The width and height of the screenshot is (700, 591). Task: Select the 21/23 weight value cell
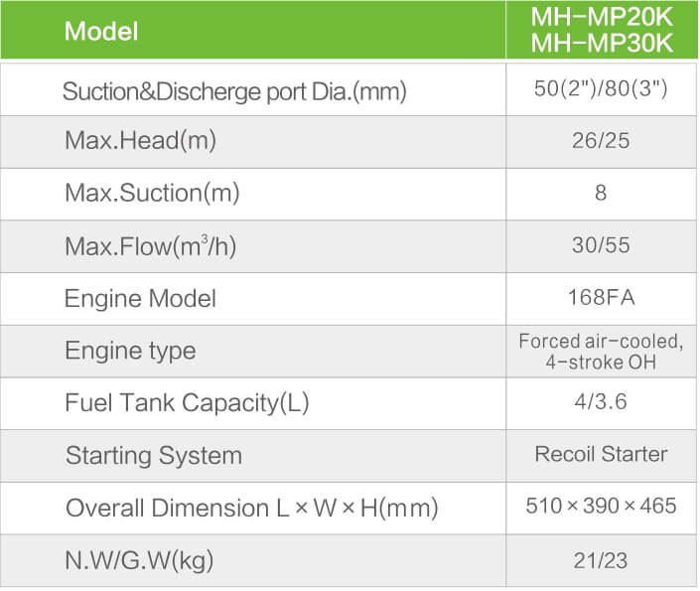pyautogui.click(x=602, y=560)
